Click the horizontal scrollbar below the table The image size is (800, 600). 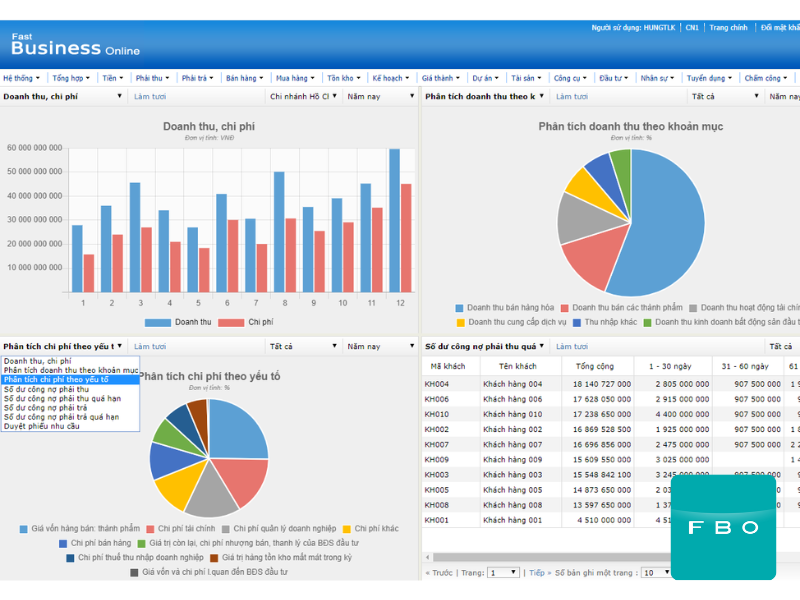(550, 554)
